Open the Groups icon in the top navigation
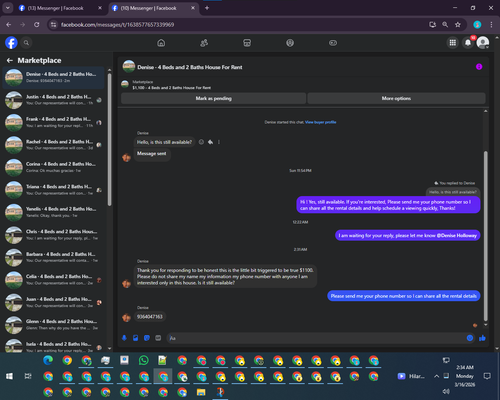This screenshot has width=500, height=400. 290,43
